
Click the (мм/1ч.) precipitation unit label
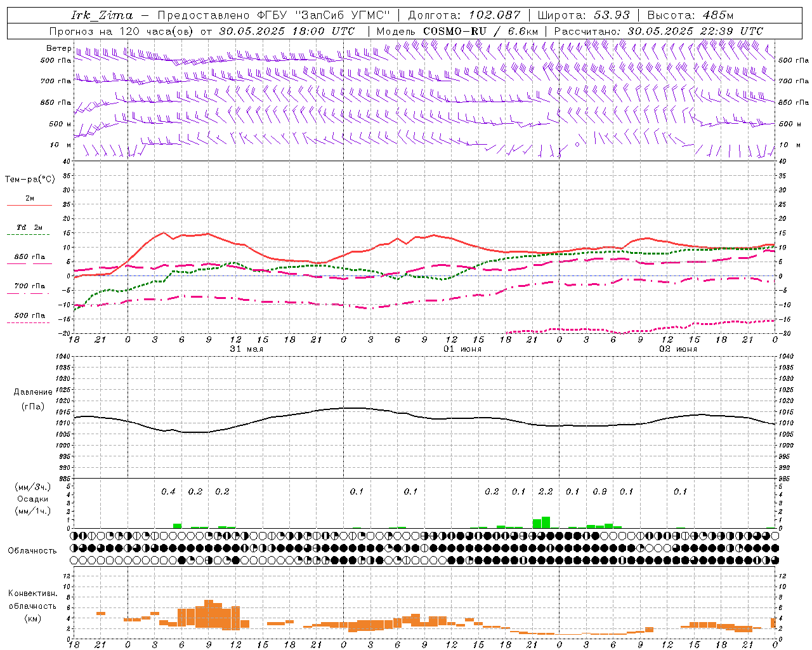tap(33, 512)
